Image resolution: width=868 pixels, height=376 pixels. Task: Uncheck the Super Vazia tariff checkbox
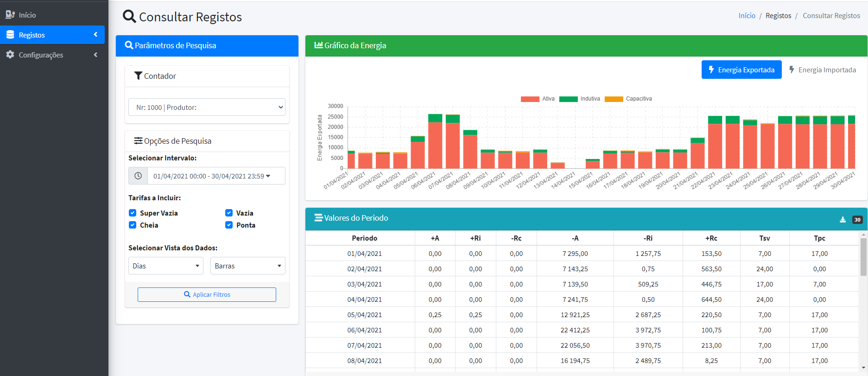click(x=133, y=213)
